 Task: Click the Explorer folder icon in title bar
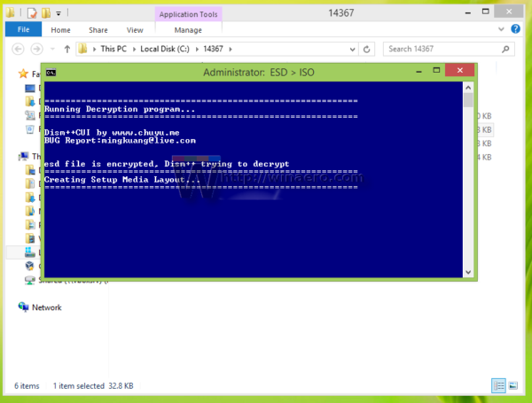(x=10, y=13)
